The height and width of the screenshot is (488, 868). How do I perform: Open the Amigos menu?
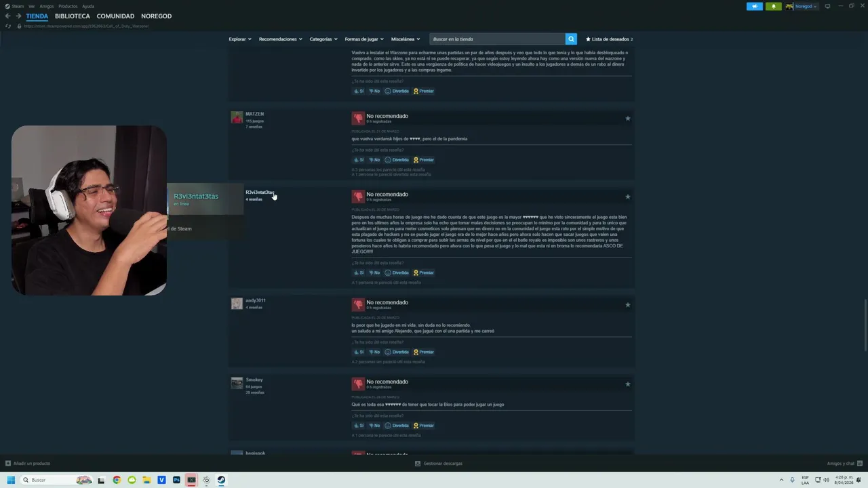[46, 6]
